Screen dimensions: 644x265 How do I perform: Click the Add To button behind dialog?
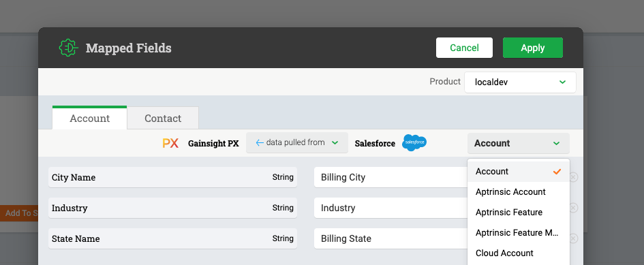coord(19,213)
